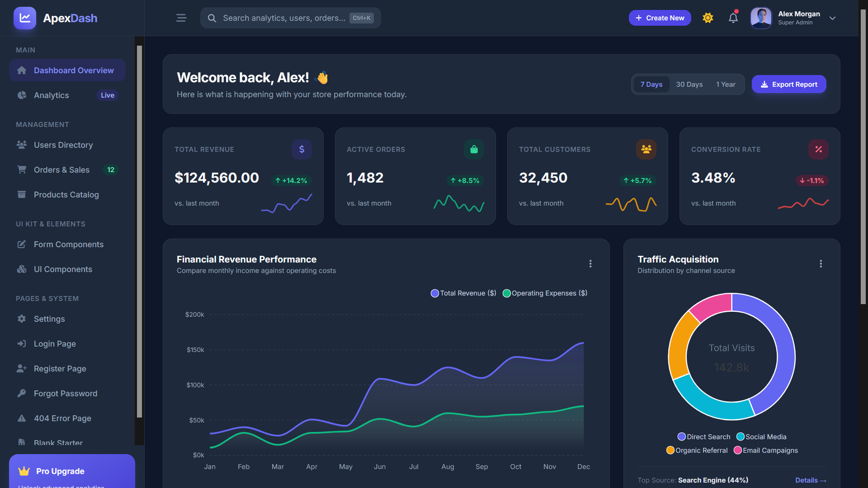The image size is (868, 488).
Task: Click the Settings gear icon
Action: pyautogui.click(x=22, y=319)
